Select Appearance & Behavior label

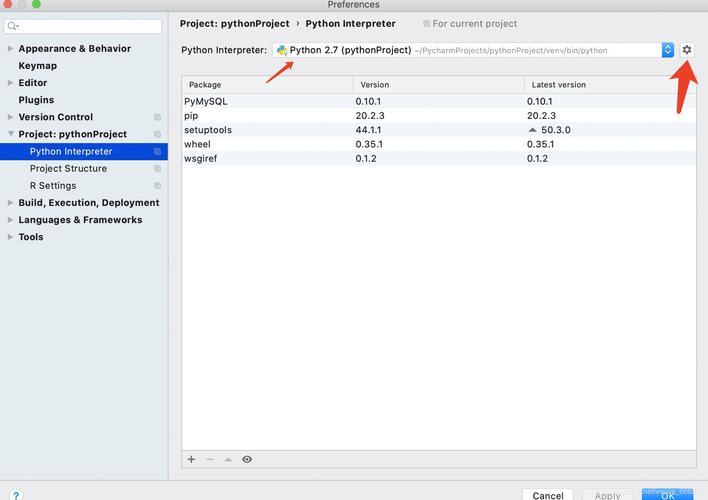pyautogui.click(x=75, y=48)
